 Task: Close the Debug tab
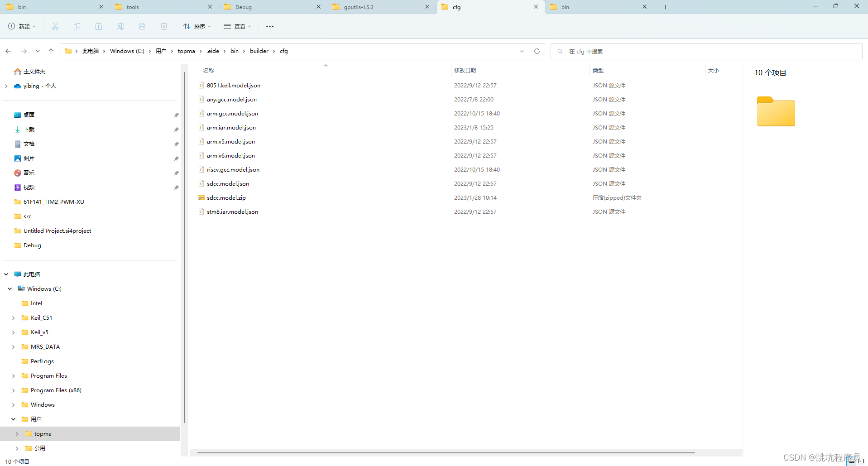(319, 7)
